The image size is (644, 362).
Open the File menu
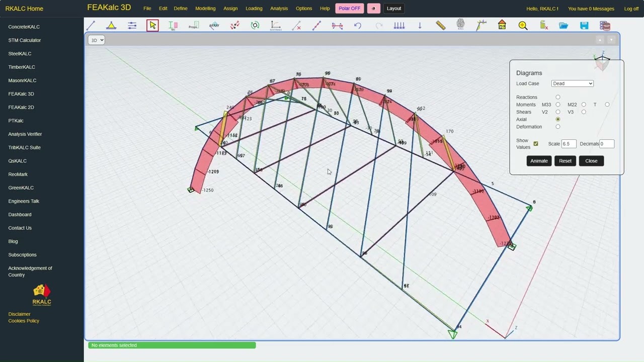[147, 9]
